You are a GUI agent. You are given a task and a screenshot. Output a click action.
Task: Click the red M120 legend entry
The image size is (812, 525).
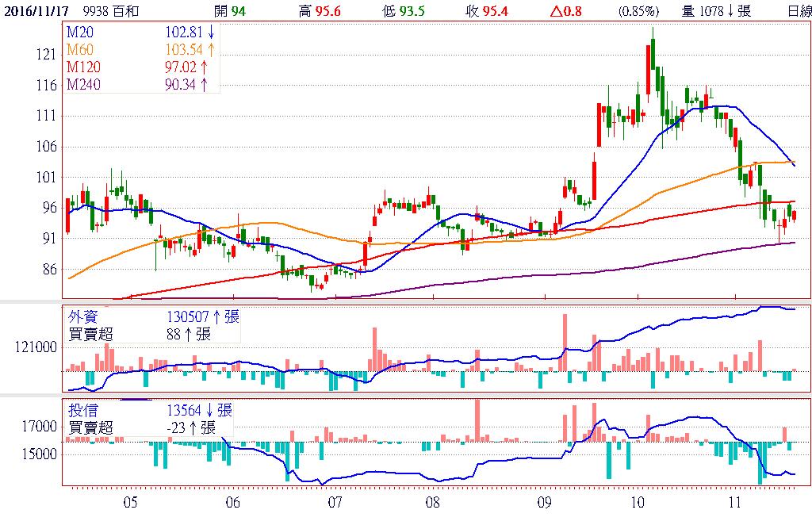82,67
